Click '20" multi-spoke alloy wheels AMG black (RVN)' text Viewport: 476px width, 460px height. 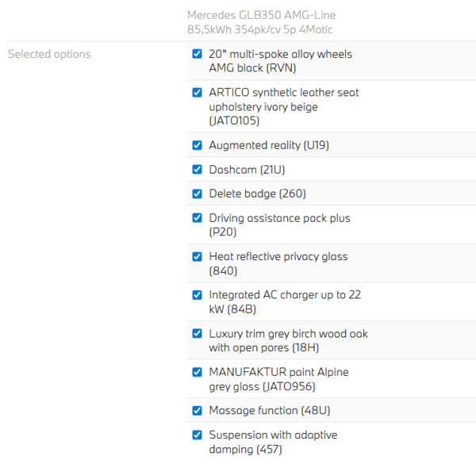click(281, 61)
